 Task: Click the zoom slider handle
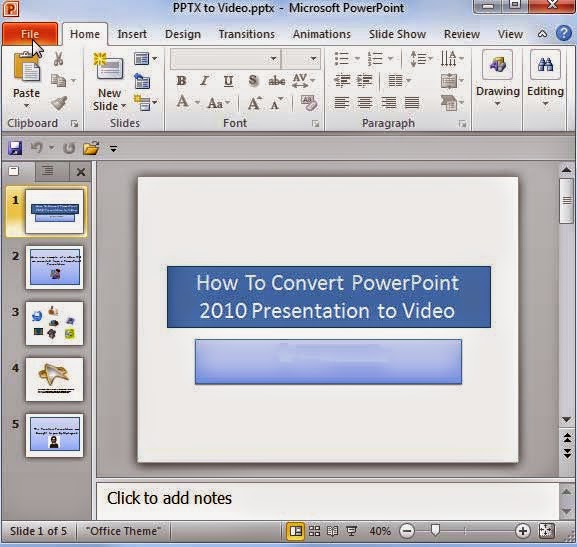[x=435, y=530]
